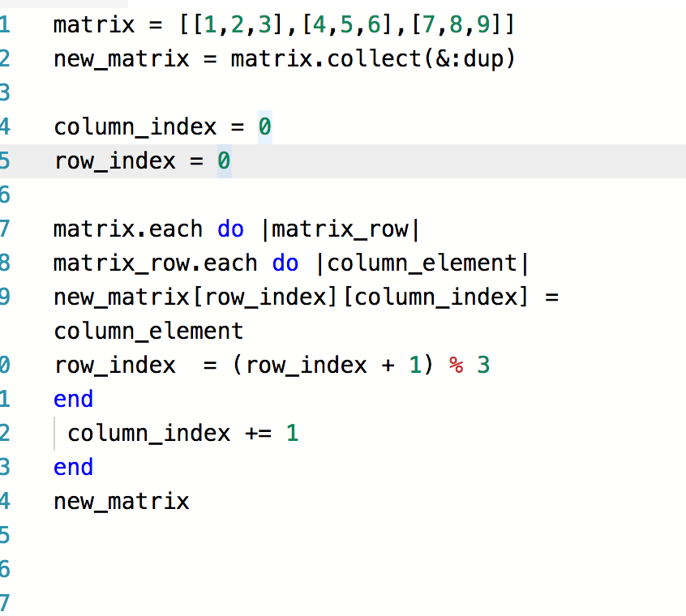
Task: Click '[column_index]' index in assignment line
Action: [x=435, y=297]
